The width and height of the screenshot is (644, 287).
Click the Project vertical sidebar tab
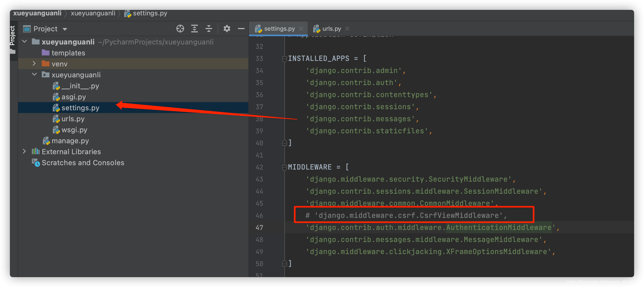click(12, 36)
